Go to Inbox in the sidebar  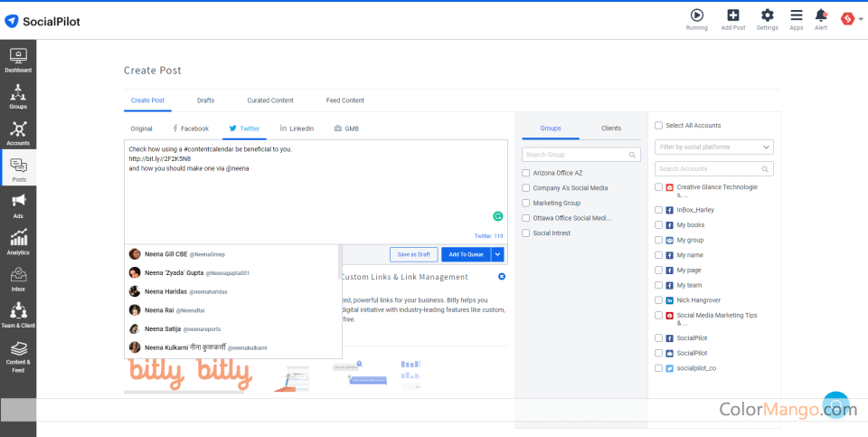point(18,278)
